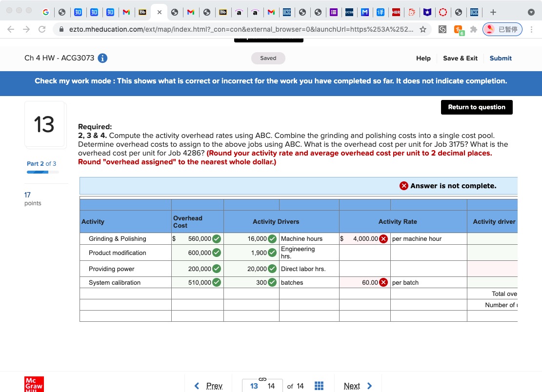This screenshot has width=542, height=392.
Task: Click the link chain icon above page numbers
Action: click(x=262, y=379)
